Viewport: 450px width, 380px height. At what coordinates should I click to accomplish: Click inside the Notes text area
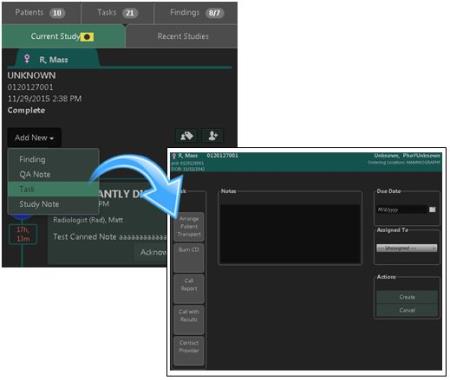[x=290, y=234]
